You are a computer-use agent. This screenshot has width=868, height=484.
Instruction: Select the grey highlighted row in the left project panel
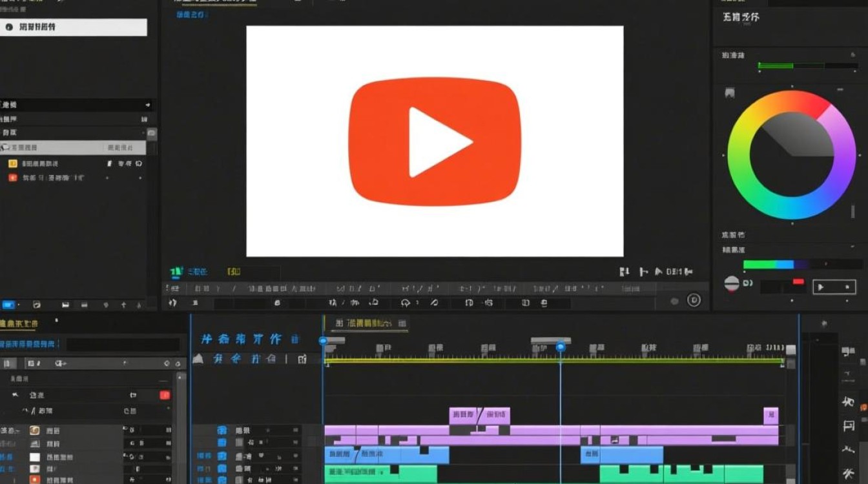click(74, 148)
